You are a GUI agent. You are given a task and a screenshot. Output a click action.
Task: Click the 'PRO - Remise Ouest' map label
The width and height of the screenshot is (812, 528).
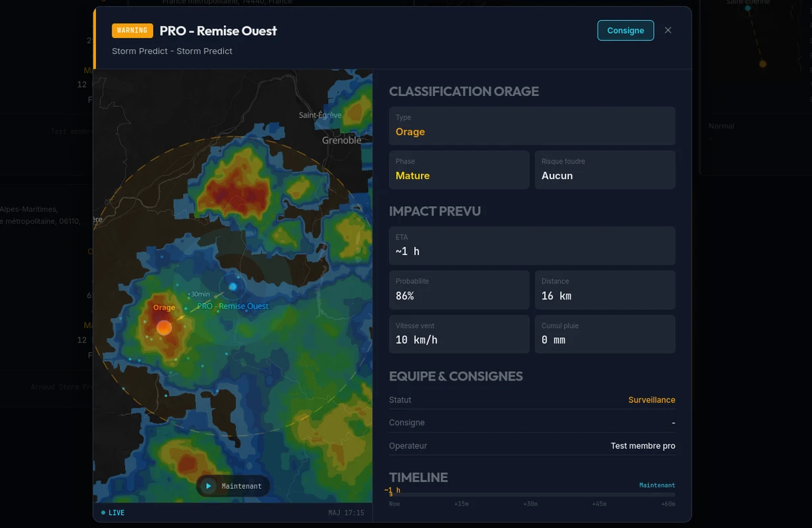point(233,306)
